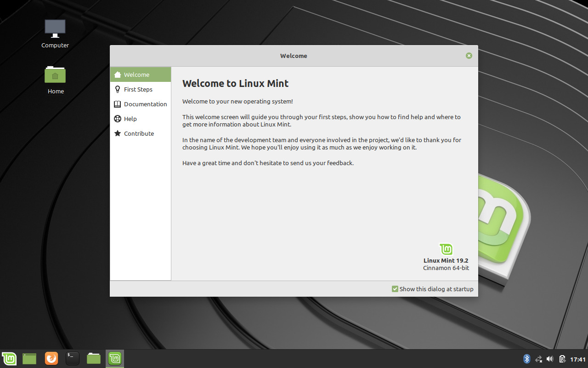Click the home icon beside Welcome
588x368 pixels.
coord(118,75)
